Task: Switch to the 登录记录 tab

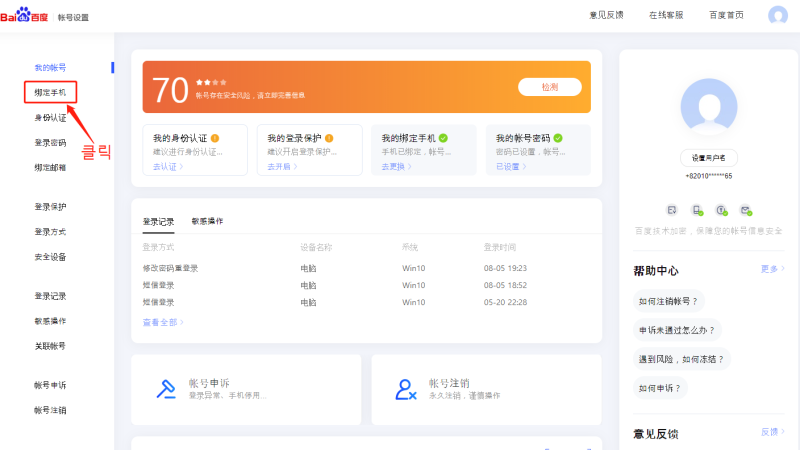Action: pos(158,222)
